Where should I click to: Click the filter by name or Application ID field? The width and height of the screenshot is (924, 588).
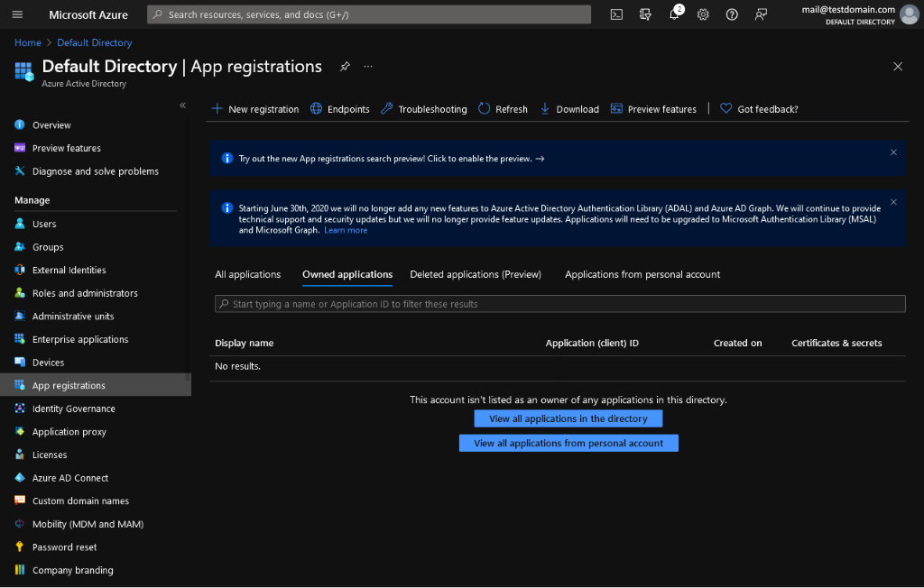(559, 304)
